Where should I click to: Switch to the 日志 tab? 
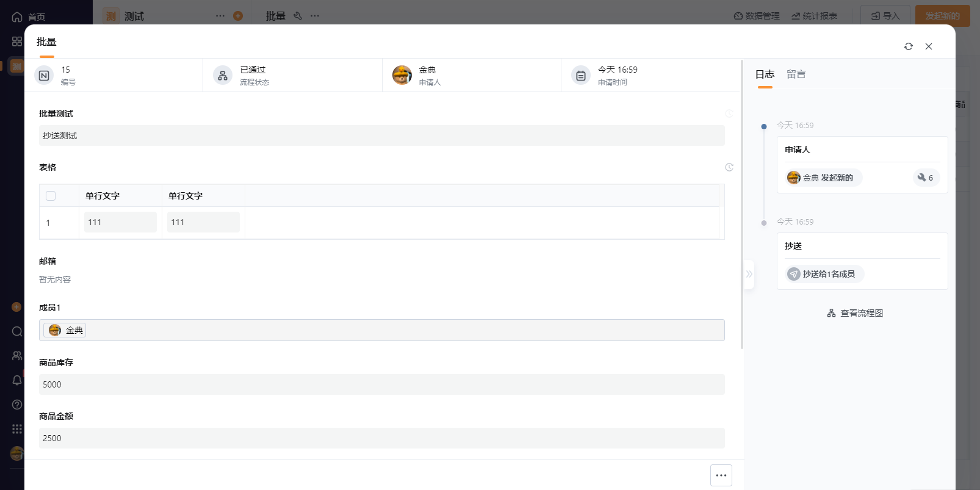(765, 74)
